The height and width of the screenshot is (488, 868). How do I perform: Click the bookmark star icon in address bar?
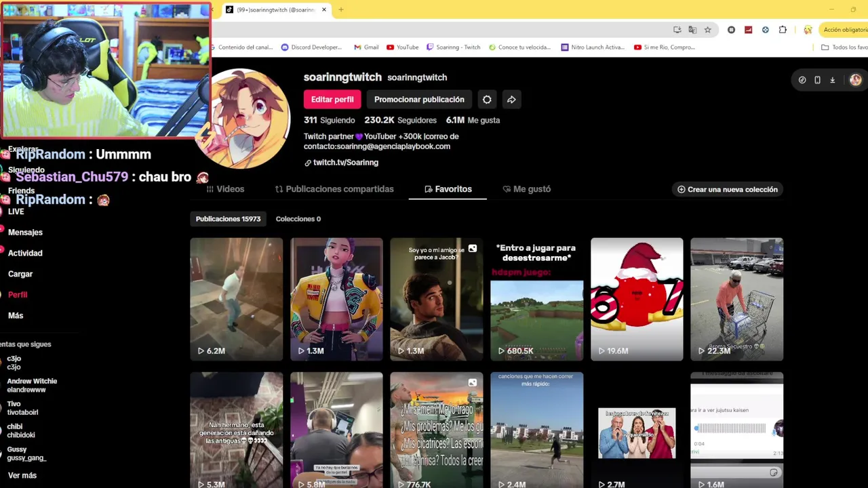(x=707, y=30)
